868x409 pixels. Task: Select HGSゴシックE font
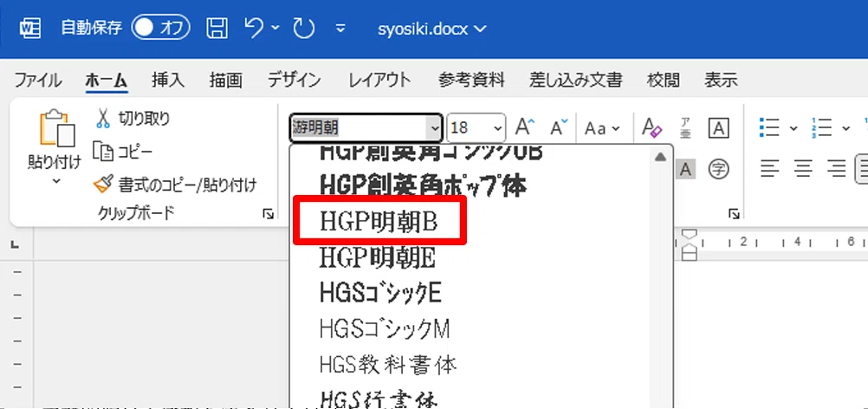[x=381, y=294]
